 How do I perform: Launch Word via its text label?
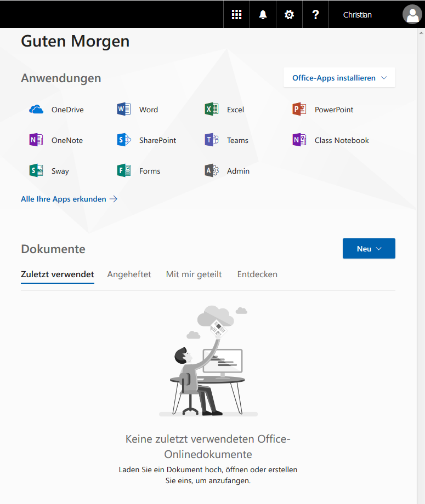coord(149,110)
